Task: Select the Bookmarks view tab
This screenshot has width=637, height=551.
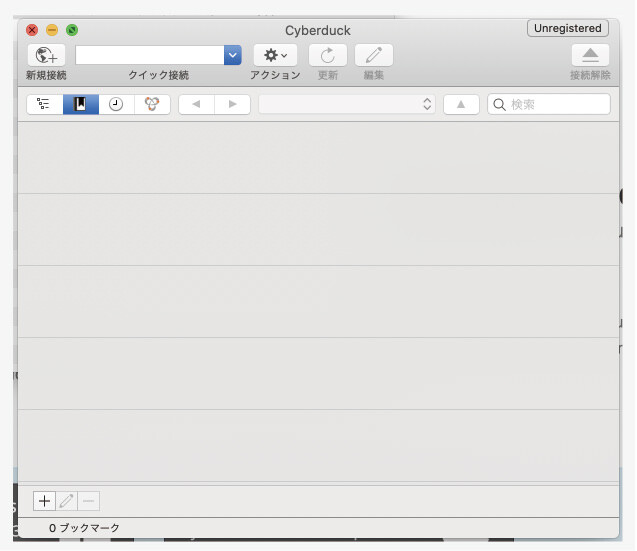Action: tap(80, 104)
